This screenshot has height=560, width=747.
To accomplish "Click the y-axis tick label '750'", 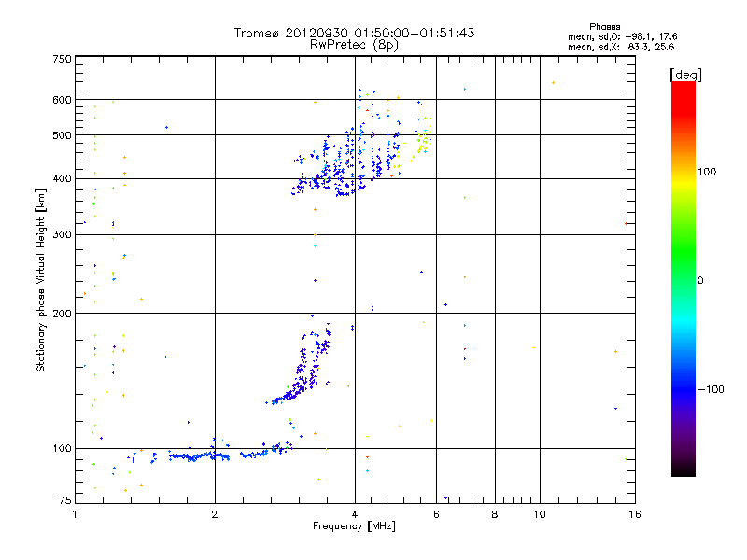I will point(62,59).
